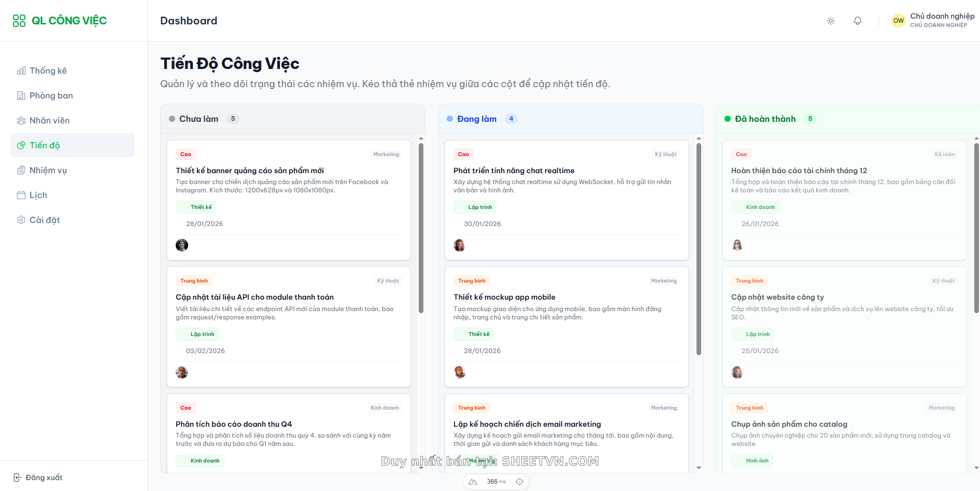Click the Đăng xuất logout icon
Screen dimensions: 980x491
tap(18, 478)
